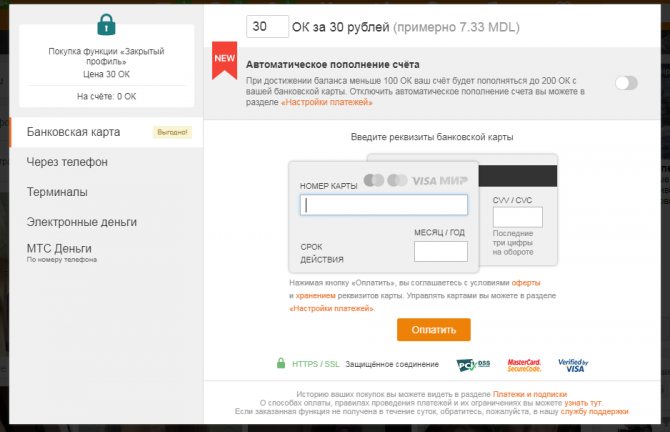Click the МЕСЯЦ / ГОД expiry field
Viewport: 670px width, 432px height.
click(x=441, y=251)
